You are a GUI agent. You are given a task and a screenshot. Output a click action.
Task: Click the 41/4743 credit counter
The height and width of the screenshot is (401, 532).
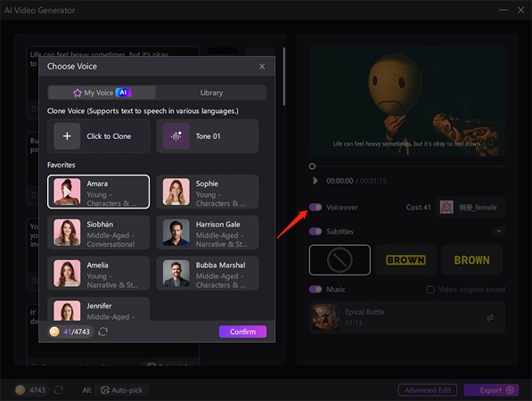pyautogui.click(x=77, y=331)
